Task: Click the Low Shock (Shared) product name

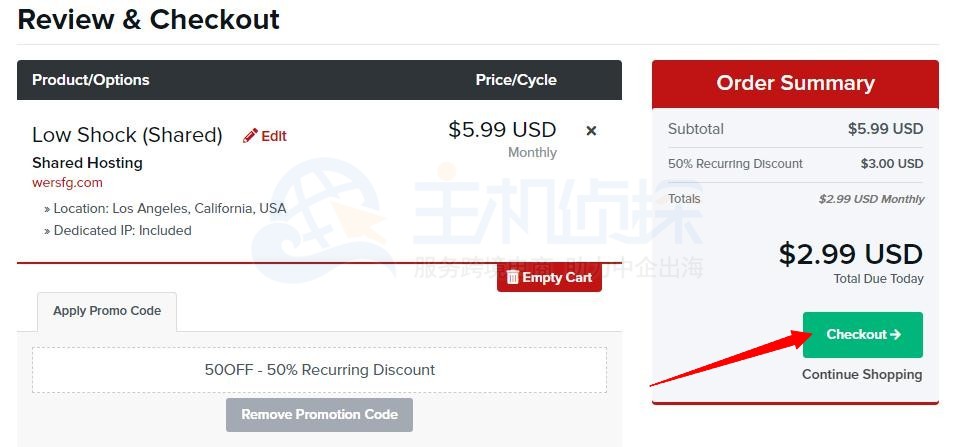Action: pyautogui.click(x=127, y=135)
